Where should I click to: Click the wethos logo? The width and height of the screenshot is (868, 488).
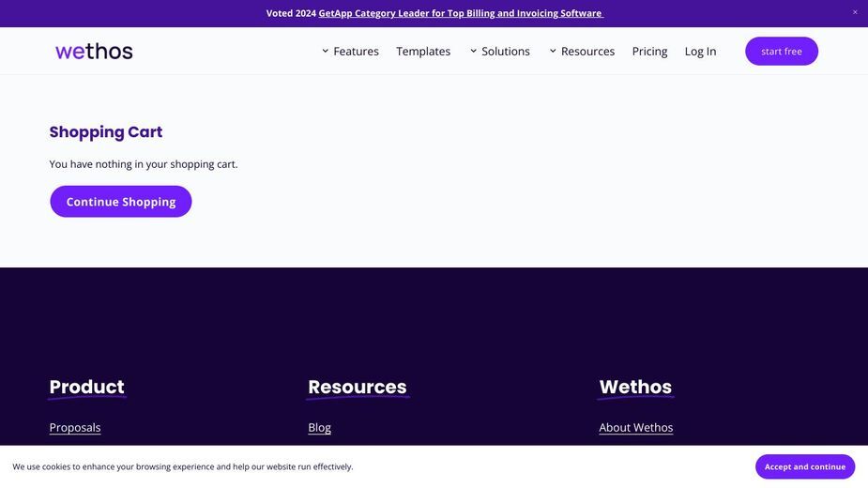[94, 52]
